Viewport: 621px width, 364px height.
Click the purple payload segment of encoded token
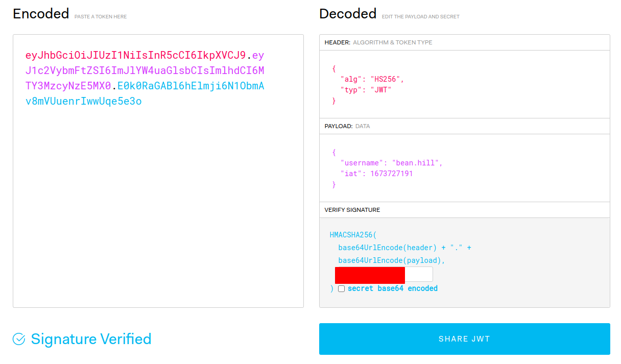(x=145, y=70)
